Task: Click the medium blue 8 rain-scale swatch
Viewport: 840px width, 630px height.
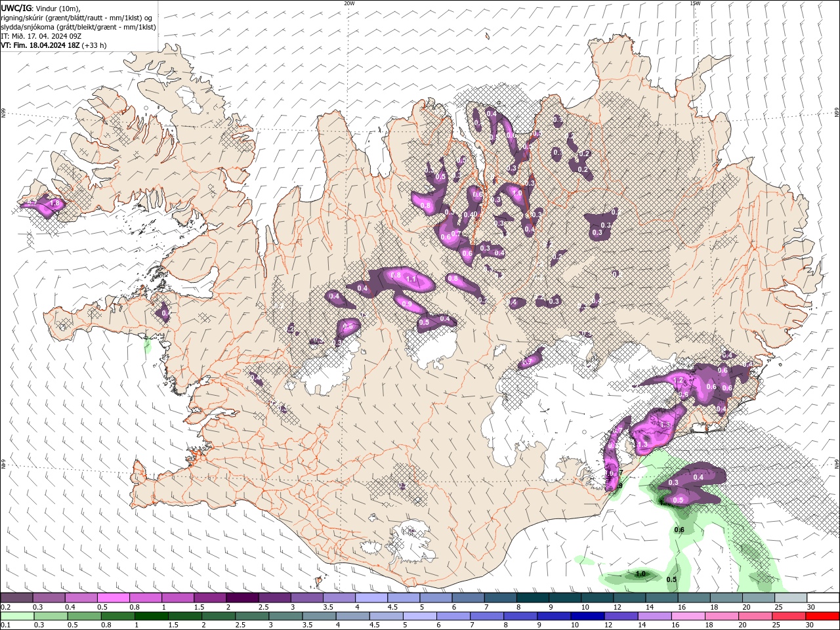Action: click(520, 616)
